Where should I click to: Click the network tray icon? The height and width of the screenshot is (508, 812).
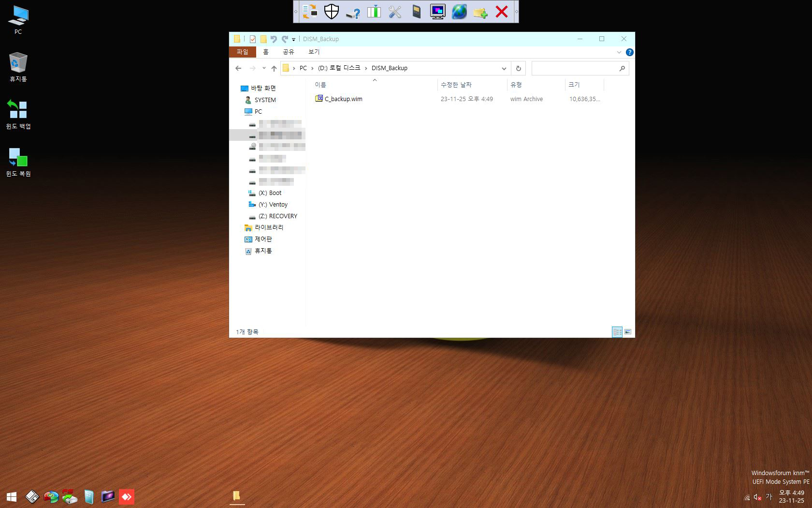coord(747,497)
